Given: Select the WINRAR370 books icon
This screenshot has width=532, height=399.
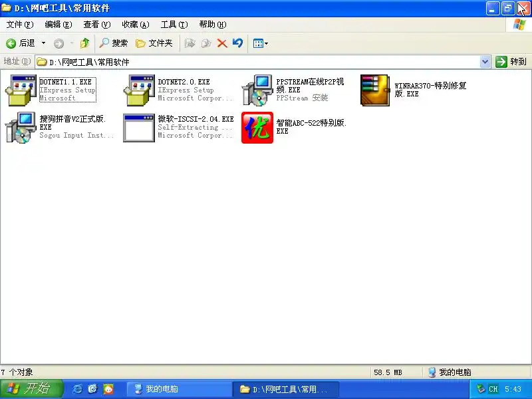Looking at the screenshot, I should pos(375,90).
